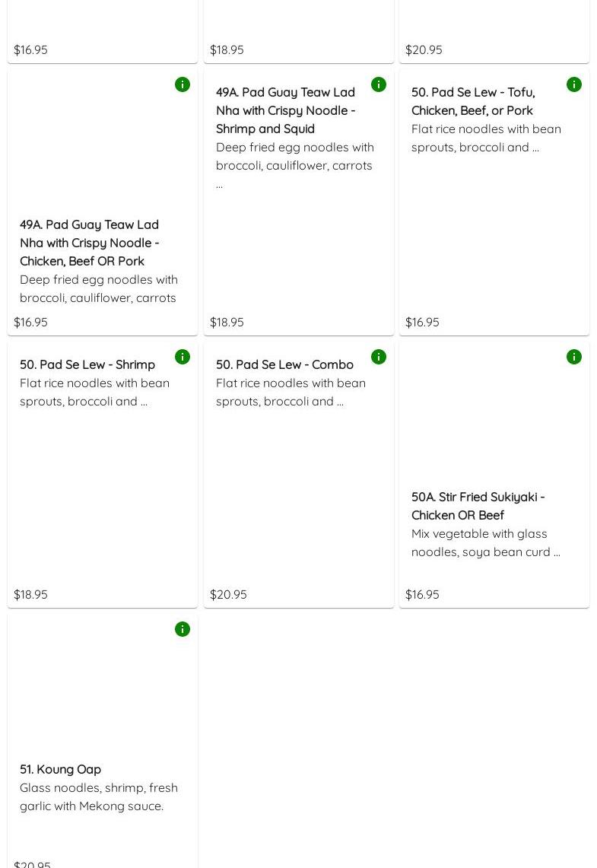
Task: Click the $20.95 price on Pad Se Lew Combo
Action: 228,594
